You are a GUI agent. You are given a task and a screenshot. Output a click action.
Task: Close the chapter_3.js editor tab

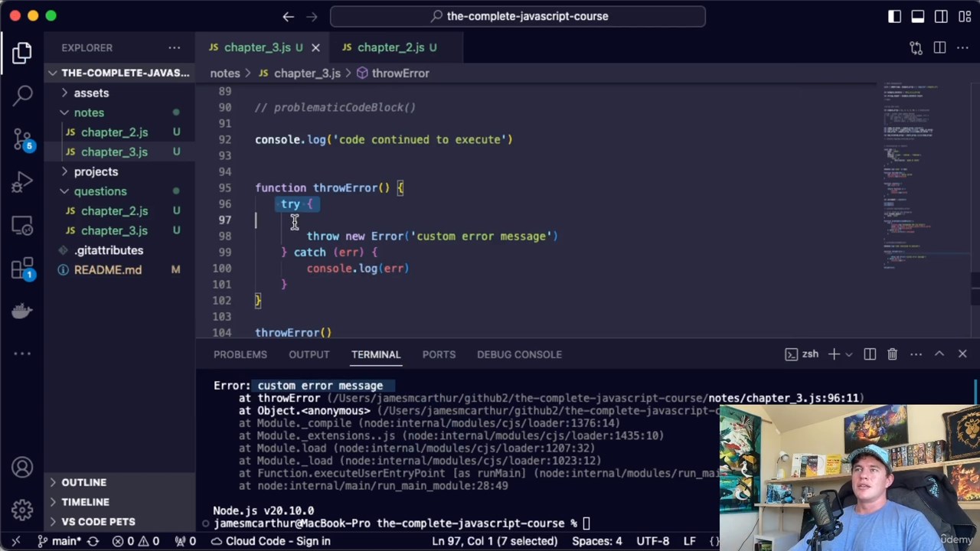pos(315,47)
